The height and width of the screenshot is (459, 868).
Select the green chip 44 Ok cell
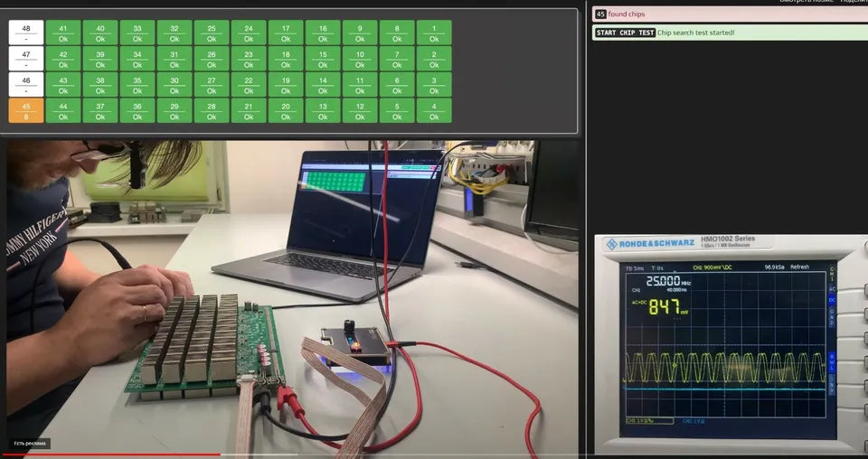63,110
